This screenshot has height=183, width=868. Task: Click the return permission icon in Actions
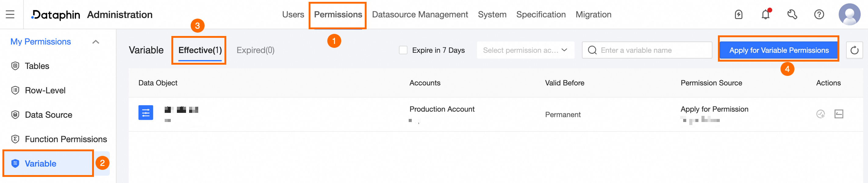pos(839,114)
